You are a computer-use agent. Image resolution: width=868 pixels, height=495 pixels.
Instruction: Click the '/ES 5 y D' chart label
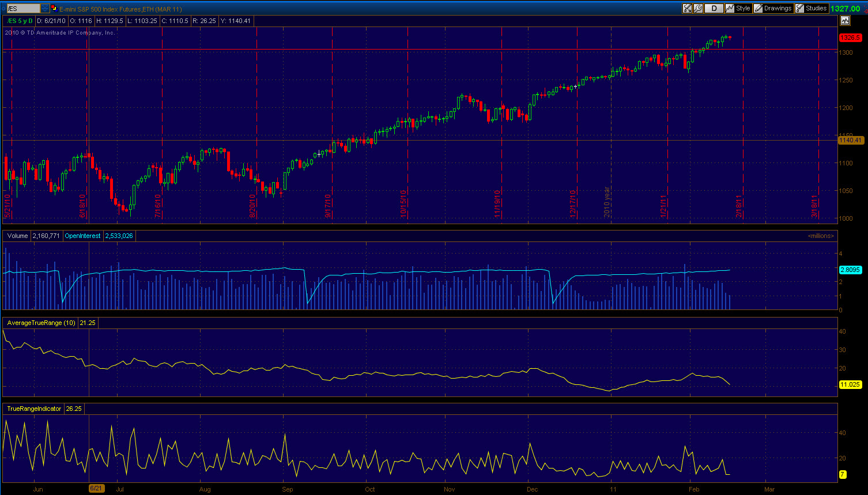point(20,21)
